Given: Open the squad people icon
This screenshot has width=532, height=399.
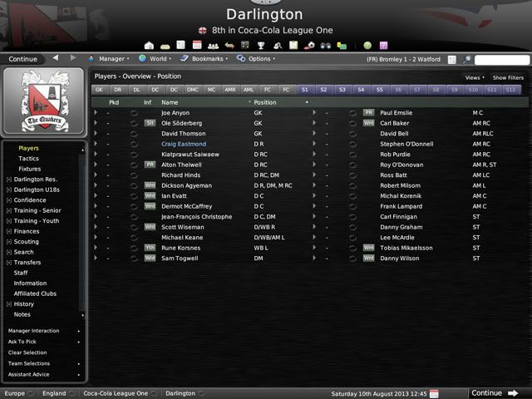Looking at the screenshot, I should 213,46.
